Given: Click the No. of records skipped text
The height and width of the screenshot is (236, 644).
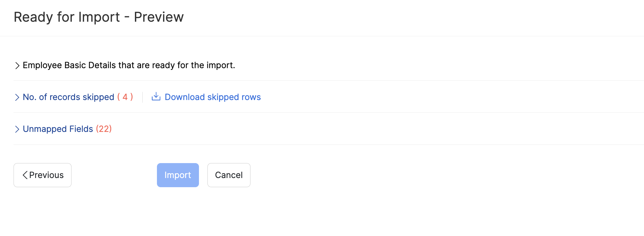Looking at the screenshot, I should click(68, 97).
